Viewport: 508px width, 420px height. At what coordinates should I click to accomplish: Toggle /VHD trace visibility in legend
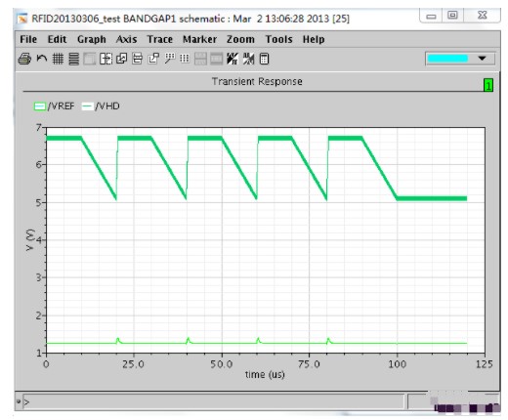87,106
